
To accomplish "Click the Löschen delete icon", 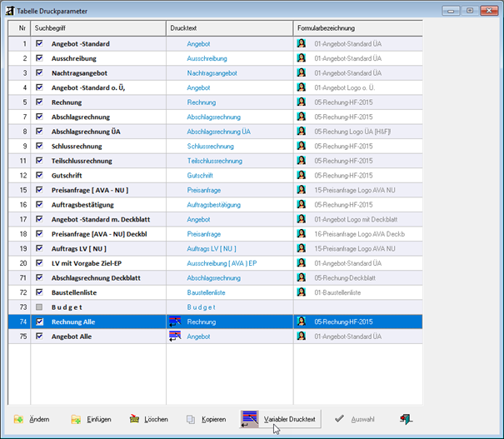I will click(x=134, y=419).
